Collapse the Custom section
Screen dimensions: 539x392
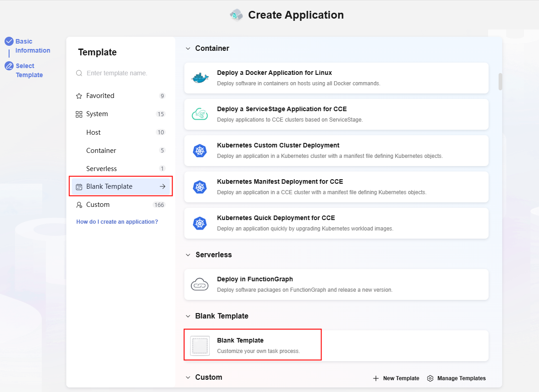tap(188, 377)
